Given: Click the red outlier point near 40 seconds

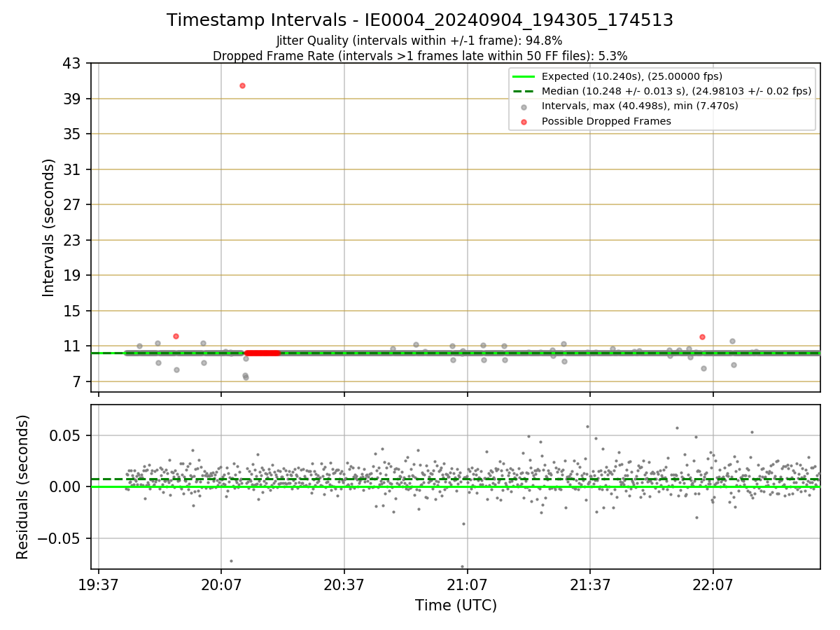Looking at the screenshot, I should coord(242,85).
